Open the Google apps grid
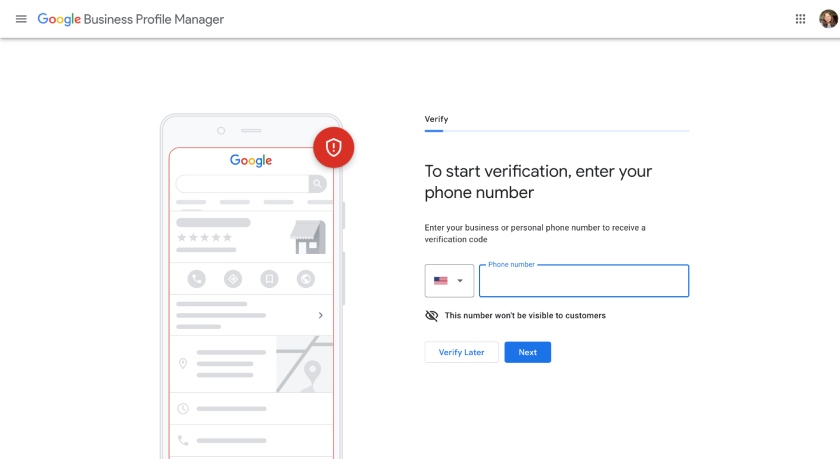Viewport: 840px width, 459px height. point(800,19)
